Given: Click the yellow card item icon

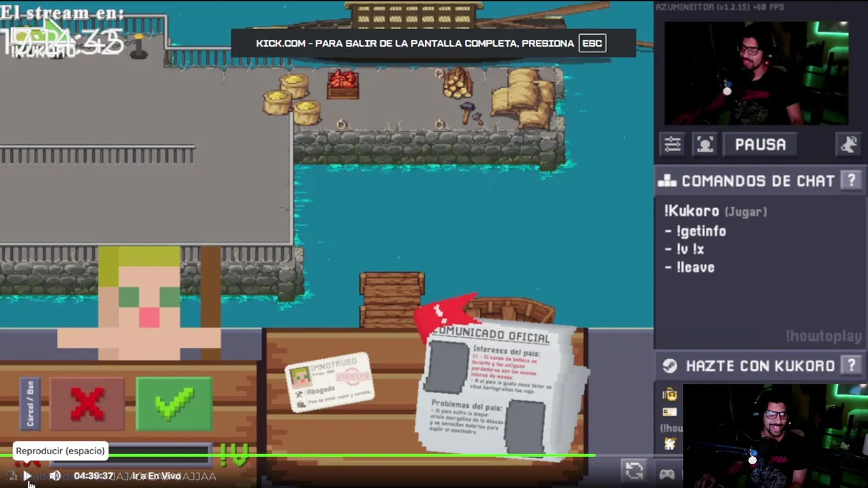Looking at the screenshot, I should (x=670, y=411).
